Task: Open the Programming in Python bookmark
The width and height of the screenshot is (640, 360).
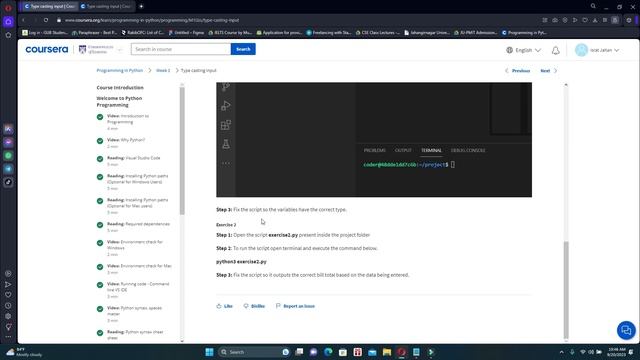Action: pyautogui.click(x=524, y=33)
